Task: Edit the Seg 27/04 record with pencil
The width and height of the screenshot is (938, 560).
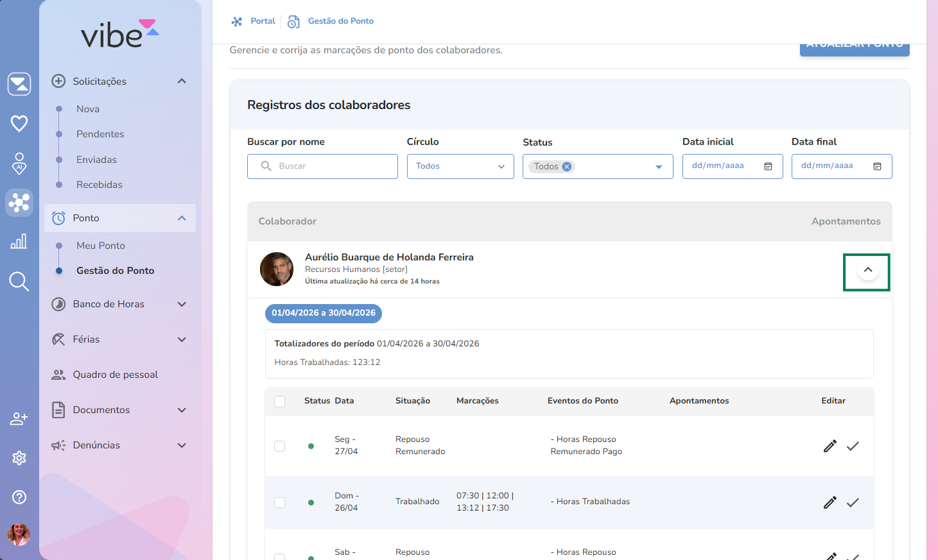Action: point(829,446)
